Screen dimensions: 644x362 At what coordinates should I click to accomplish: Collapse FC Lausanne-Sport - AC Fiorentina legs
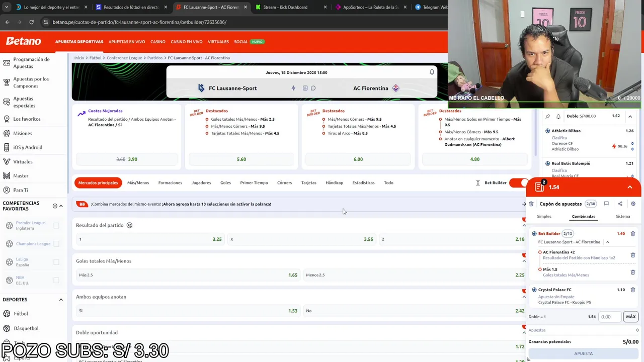click(x=607, y=242)
